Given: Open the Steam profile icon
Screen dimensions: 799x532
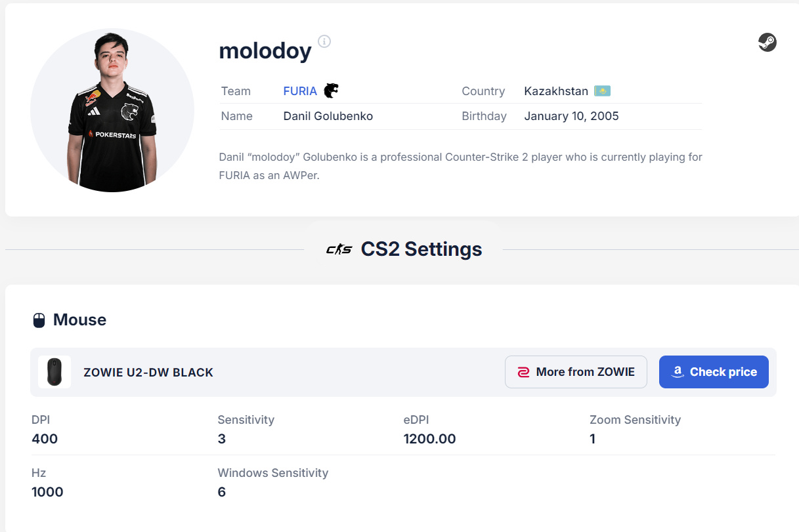Looking at the screenshot, I should (767, 43).
